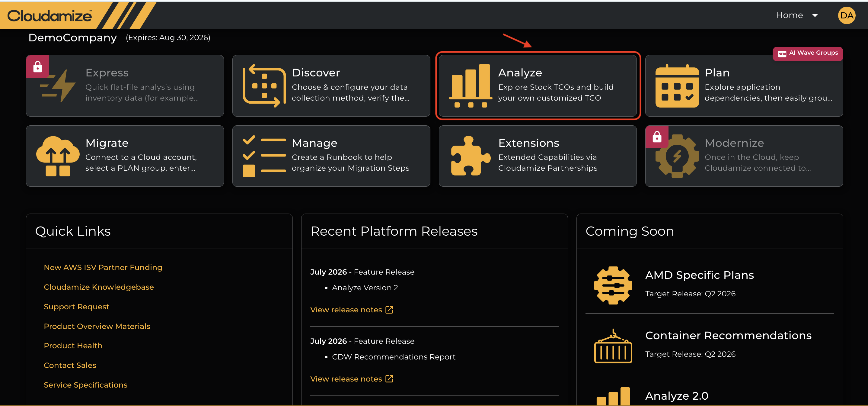Image resolution: width=868 pixels, height=406 pixels.
Task: Open New AWS ISV Partner Funding link
Action: 103,267
